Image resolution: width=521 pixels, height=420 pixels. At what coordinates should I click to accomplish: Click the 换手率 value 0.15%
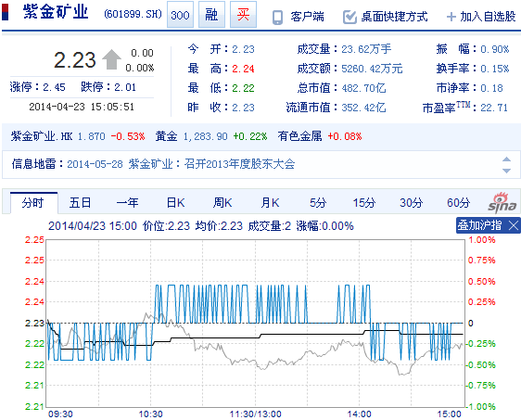[495, 69]
